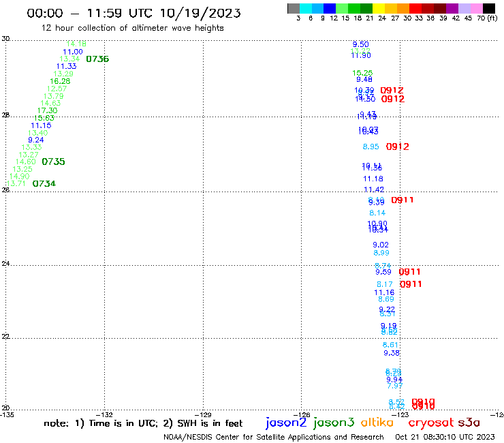Screen dimensions: 504x443
Task: Click the timestamp 'Oct 21 08:30:10 UTC 2023'
Action: coord(445,437)
